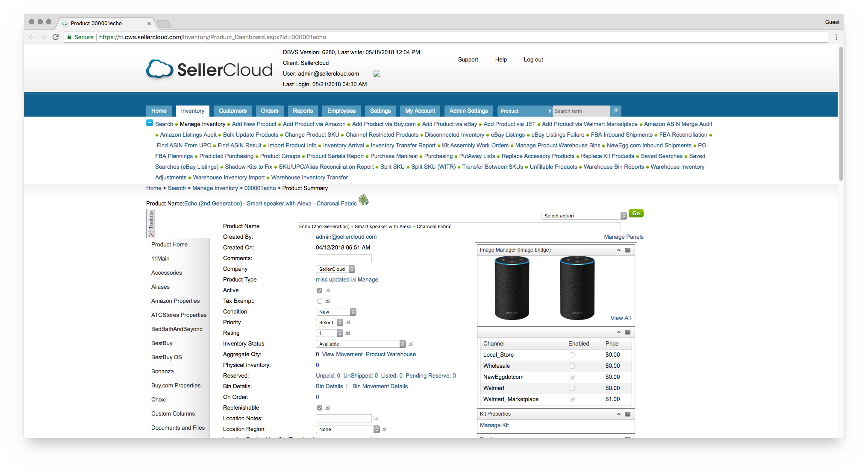
Task: Click the plus icon beside Location Region dropdown
Action: 384,429
